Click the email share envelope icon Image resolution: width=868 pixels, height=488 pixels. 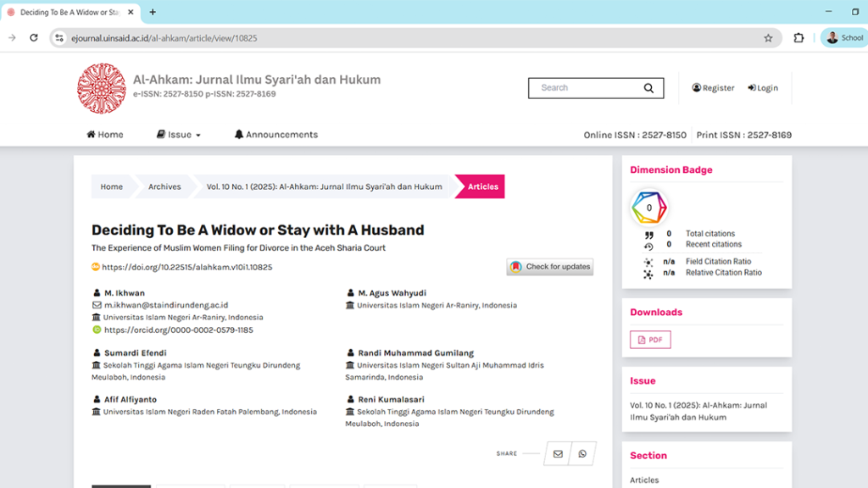tap(558, 454)
